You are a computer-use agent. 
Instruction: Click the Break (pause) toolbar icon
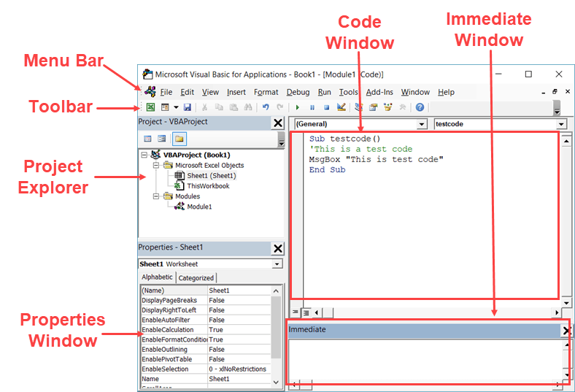tap(312, 107)
